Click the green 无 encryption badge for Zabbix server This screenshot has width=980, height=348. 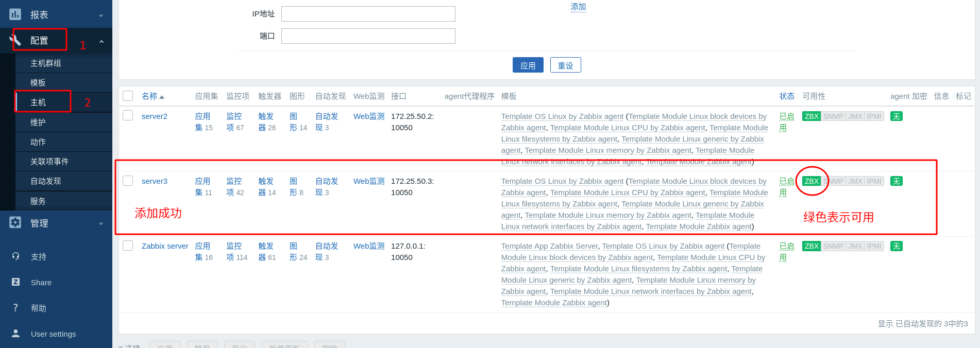coord(897,246)
